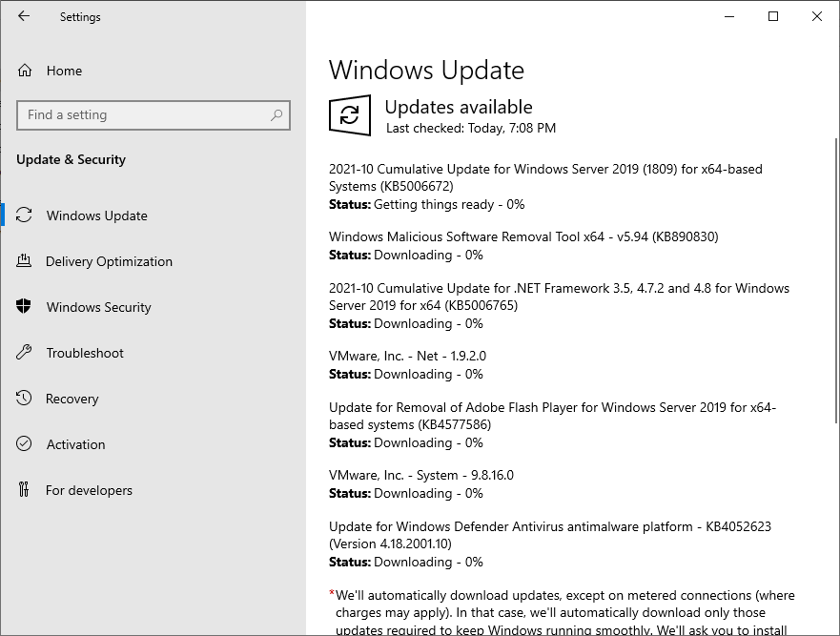The height and width of the screenshot is (636, 840).
Task: Click the Settings window title text
Action: [x=80, y=16]
